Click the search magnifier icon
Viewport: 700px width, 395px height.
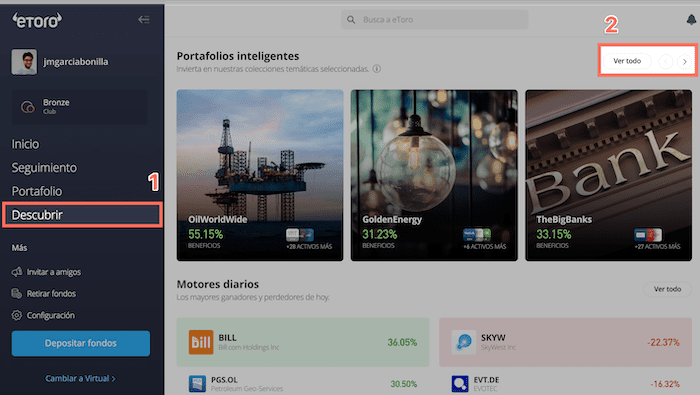pos(351,20)
